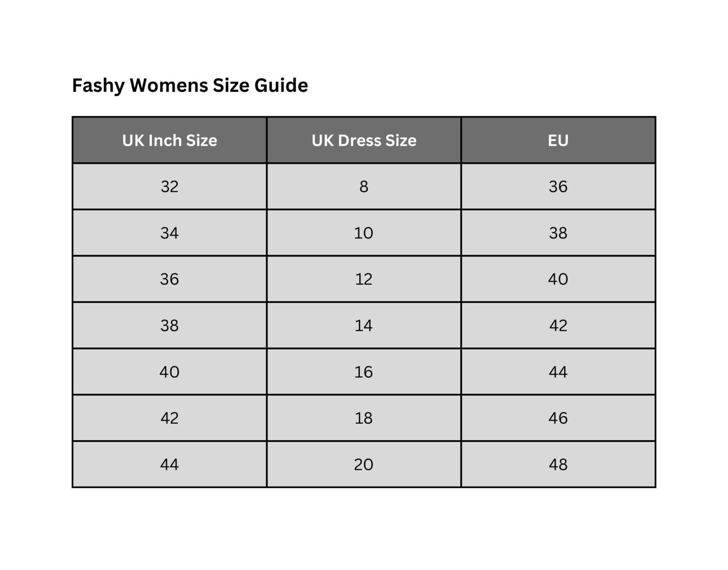Click UK dress size 10 cell
The width and height of the screenshot is (728, 570).
364,233
